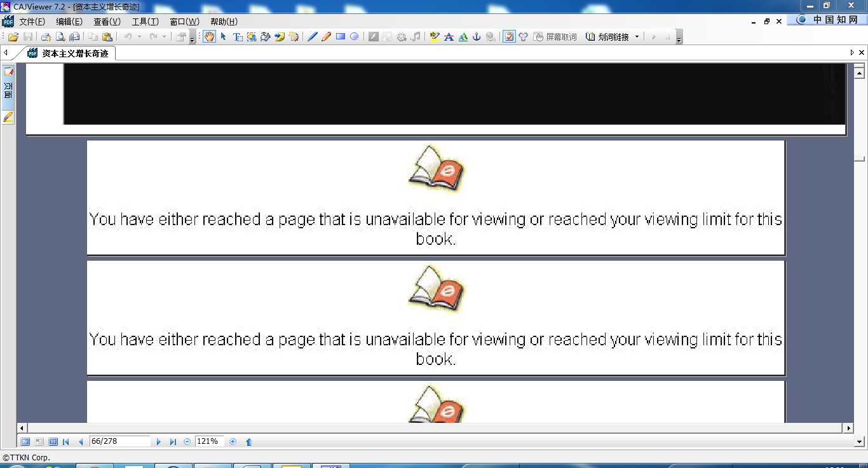Click the tab scroll right arrow
This screenshot has width=868, height=468.
(852, 53)
